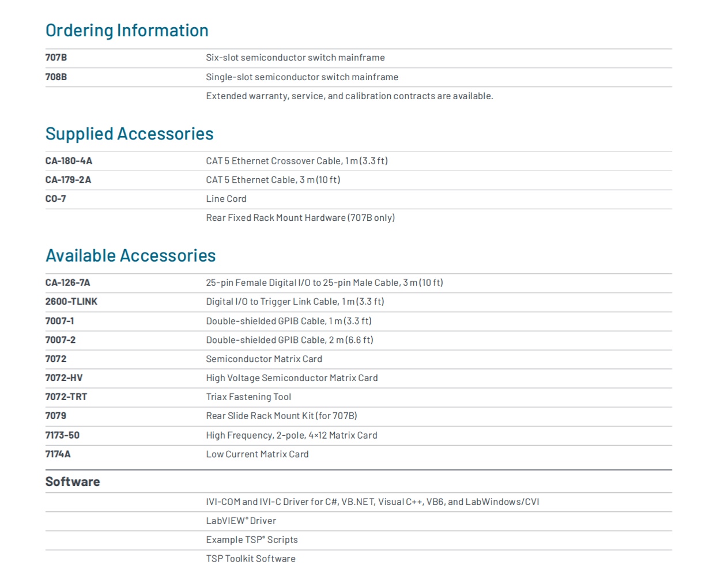Click the Available Accessories heading
717x588 pixels.
point(130,255)
